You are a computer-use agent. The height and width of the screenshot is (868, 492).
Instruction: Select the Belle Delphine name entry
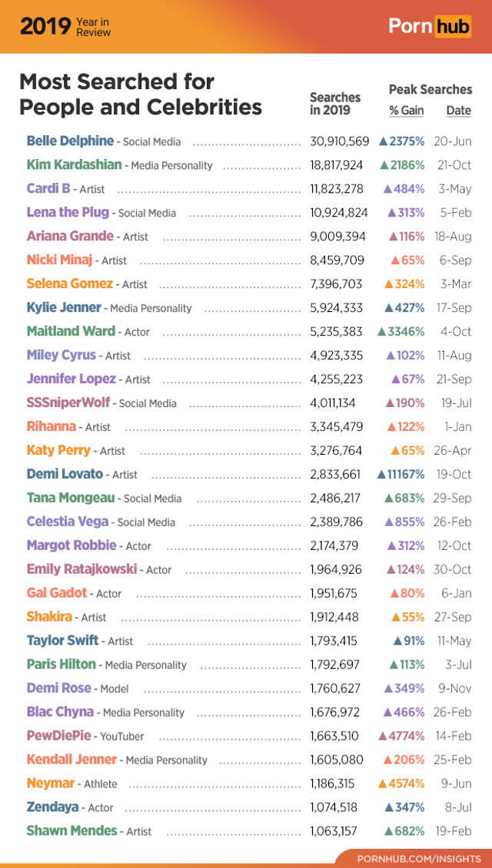point(70,141)
